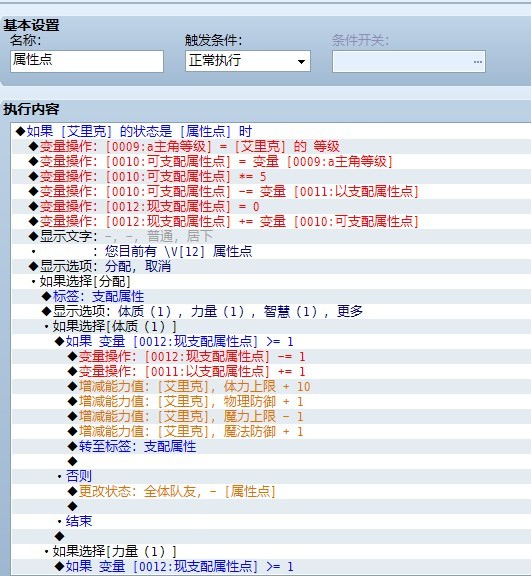This screenshot has height=576, width=531.
Task: Select row [0011:以支配属性点] += 1
Action: (271, 371)
